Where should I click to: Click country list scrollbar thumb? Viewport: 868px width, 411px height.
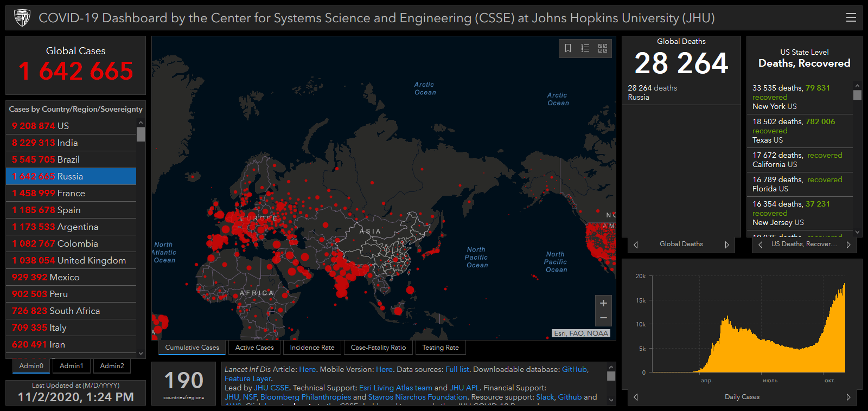pyautogui.click(x=141, y=134)
